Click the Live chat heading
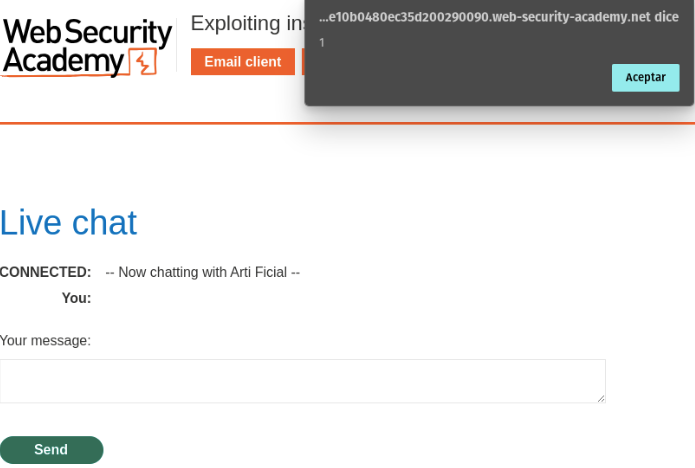The height and width of the screenshot is (468, 695). pos(68,222)
